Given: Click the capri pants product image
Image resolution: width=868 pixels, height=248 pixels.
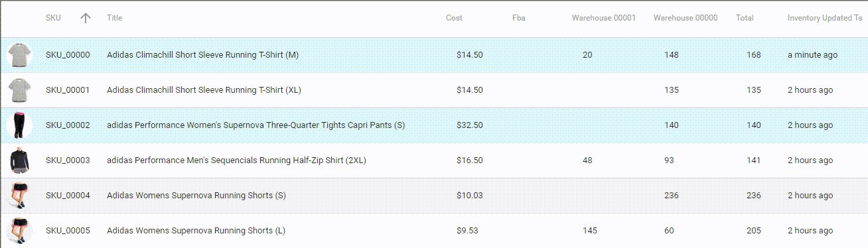Looking at the screenshot, I should pyautogui.click(x=19, y=125).
